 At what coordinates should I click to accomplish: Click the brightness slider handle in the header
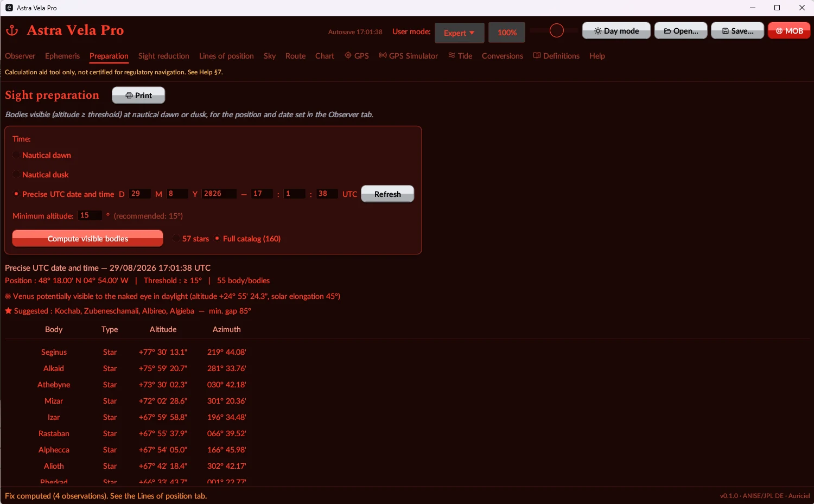[x=557, y=31]
